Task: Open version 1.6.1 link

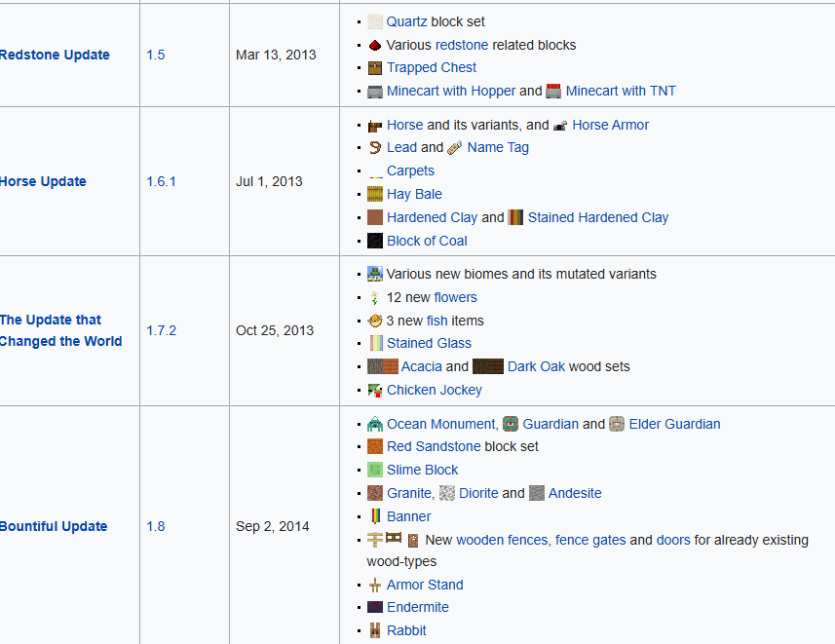Action: (x=161, y=181)
